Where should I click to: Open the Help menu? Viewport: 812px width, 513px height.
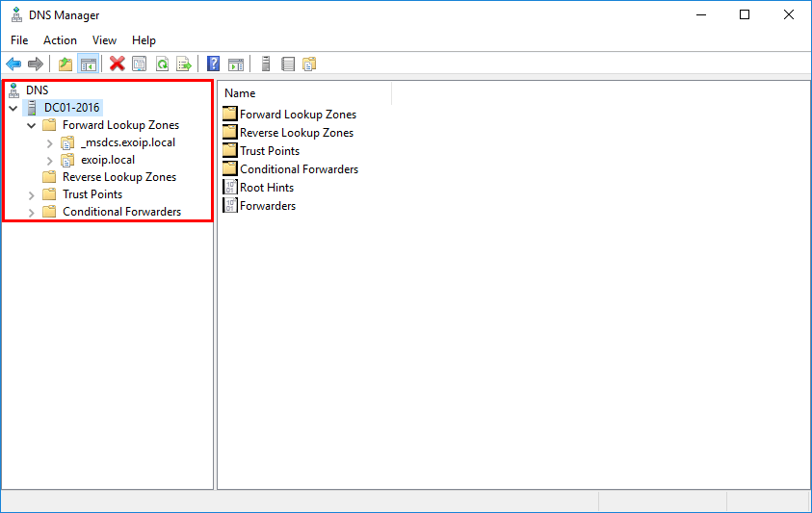point(144,40)
